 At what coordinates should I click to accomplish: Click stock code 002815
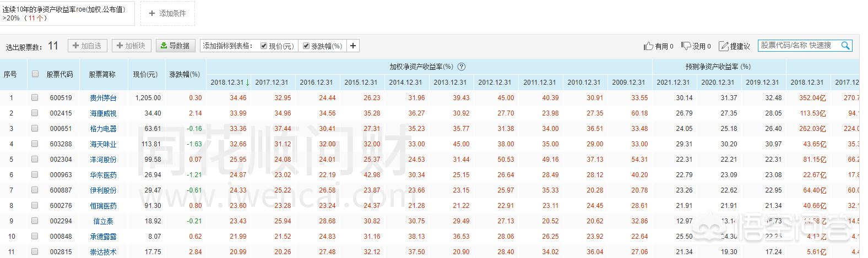point(61,252)
